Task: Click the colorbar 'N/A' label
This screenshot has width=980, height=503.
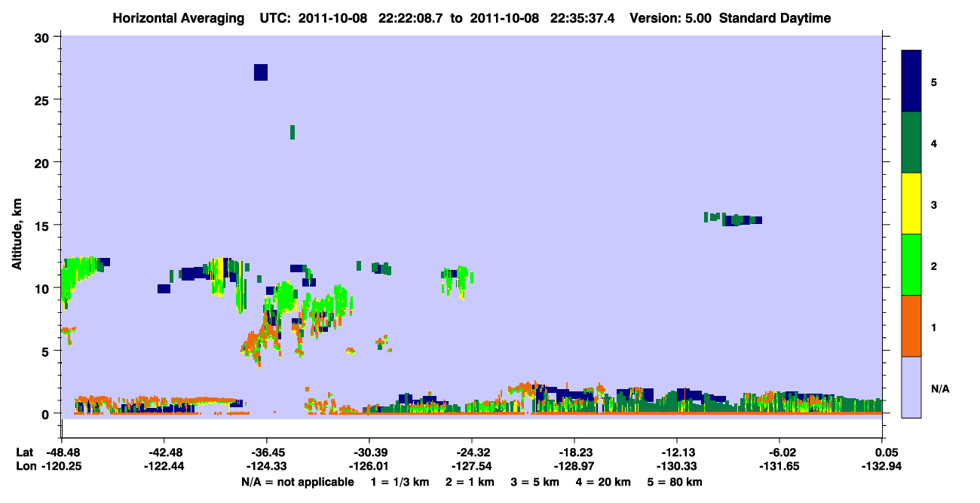Action: coord(940,388)
